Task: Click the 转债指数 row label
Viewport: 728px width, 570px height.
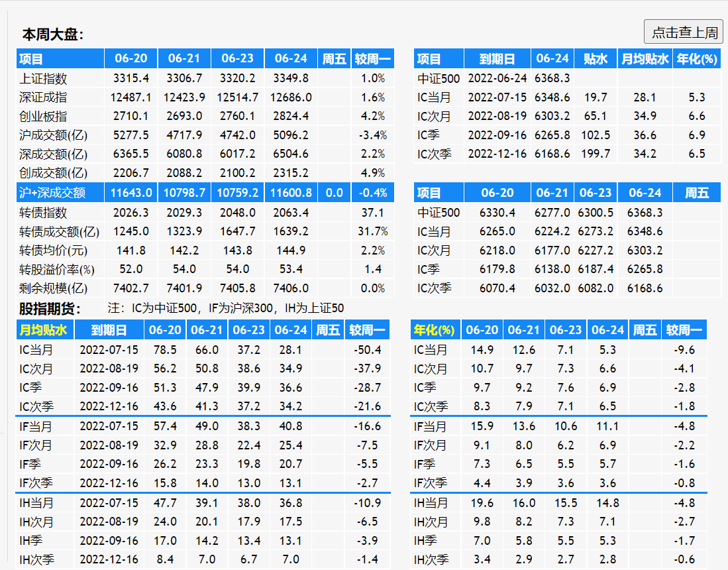Action: click(x=42, y=212)
